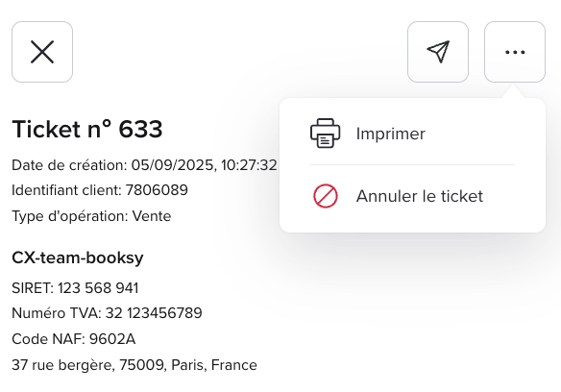
Task: Close the ticket with the X button
Action: [x=42, y=52]
